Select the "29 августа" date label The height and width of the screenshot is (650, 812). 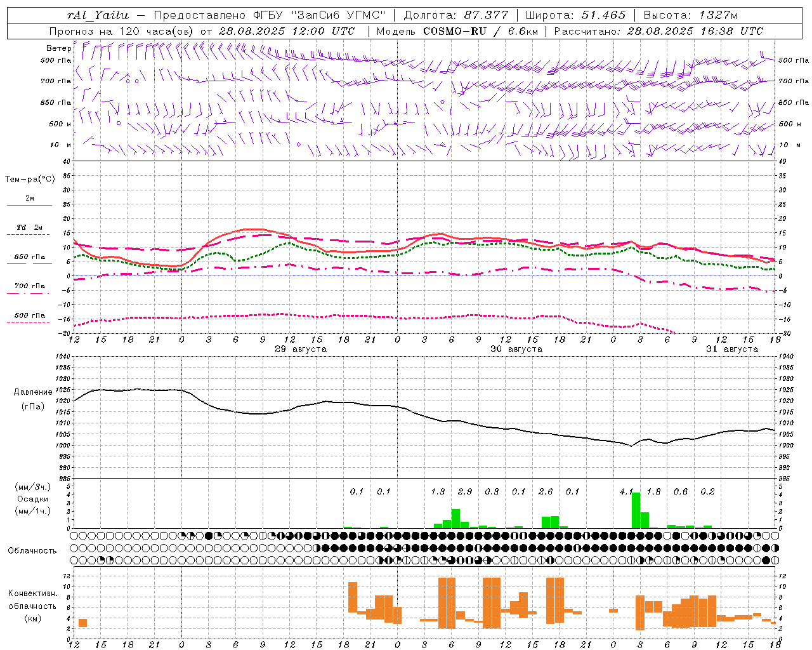coord(301,349)
